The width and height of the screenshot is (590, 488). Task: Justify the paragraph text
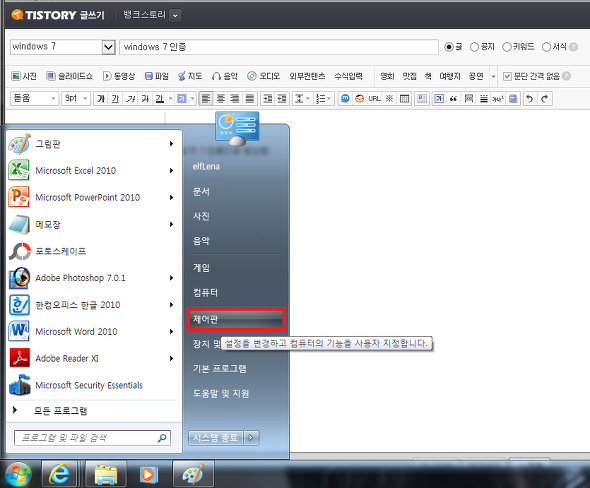point(249,99)
